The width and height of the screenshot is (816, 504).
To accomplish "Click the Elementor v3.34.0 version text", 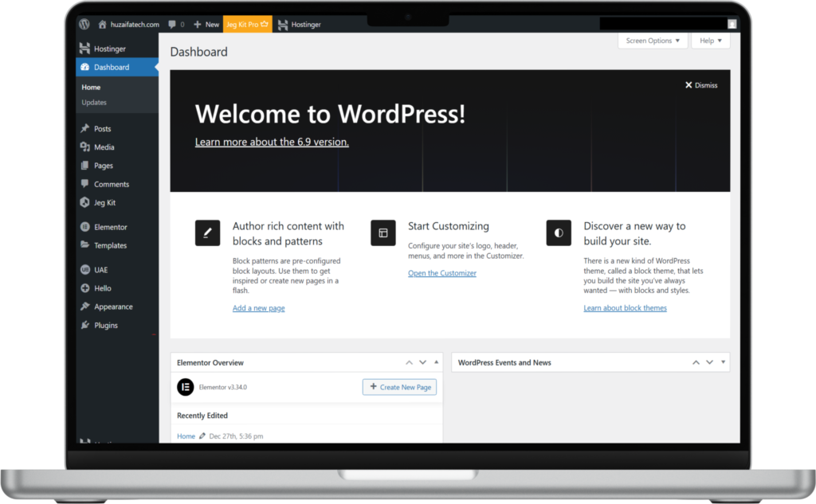I will 223,387.
